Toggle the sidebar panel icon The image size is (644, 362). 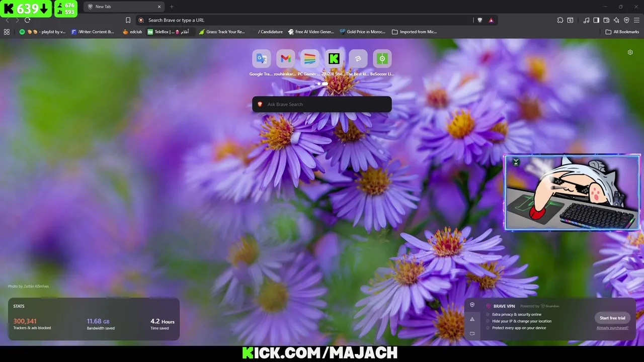click(596, 20)
